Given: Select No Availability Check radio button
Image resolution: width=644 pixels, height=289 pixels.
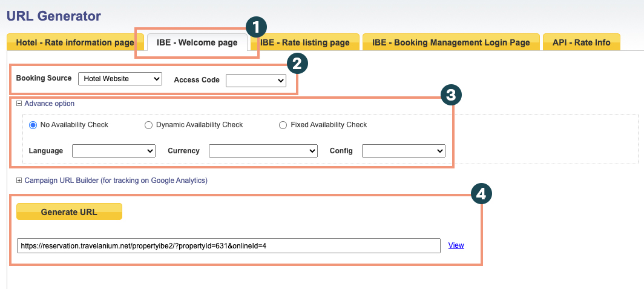Looking at the screenshot, I should [33, 125].
